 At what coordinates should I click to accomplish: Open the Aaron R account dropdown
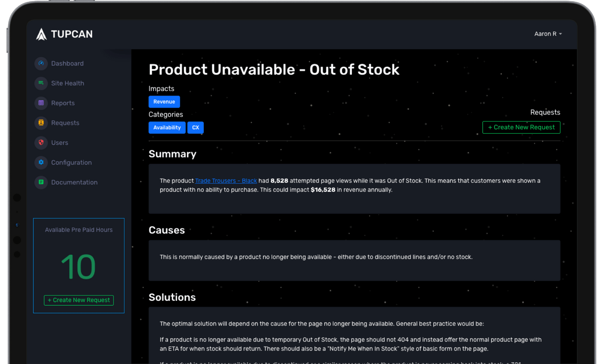pos(548,34)
